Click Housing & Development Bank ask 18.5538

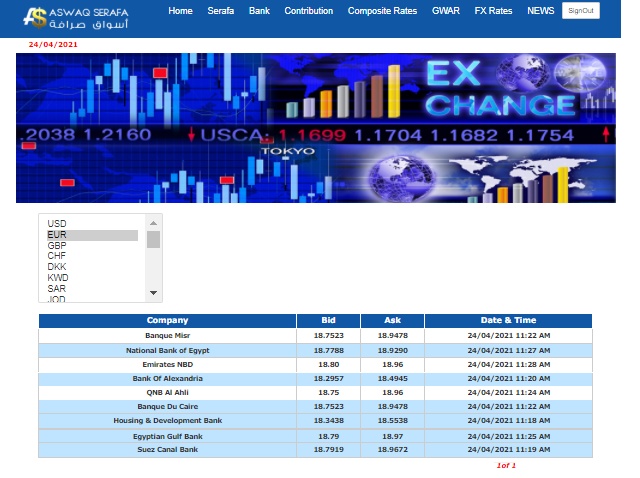pyautogui.click(x=393, y=420)
